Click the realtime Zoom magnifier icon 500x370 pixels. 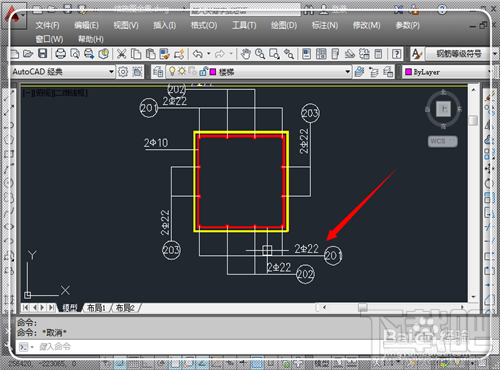tap(260, 54)
